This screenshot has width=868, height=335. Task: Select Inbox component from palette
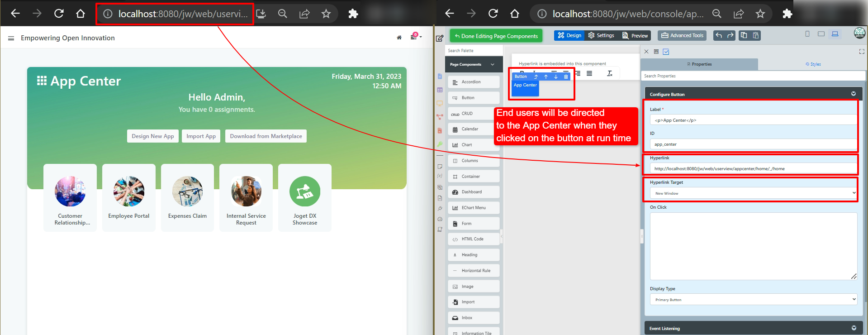click(x=474, y=318)
